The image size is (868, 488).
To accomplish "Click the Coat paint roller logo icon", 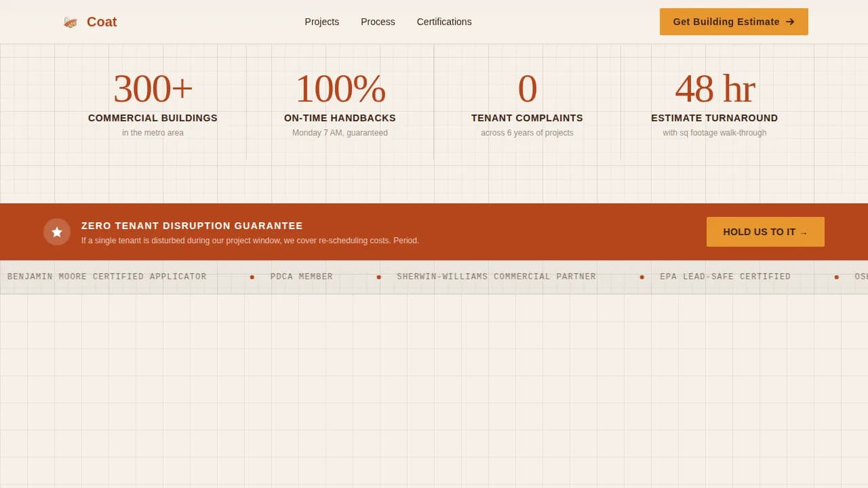I will click(71, 22).
